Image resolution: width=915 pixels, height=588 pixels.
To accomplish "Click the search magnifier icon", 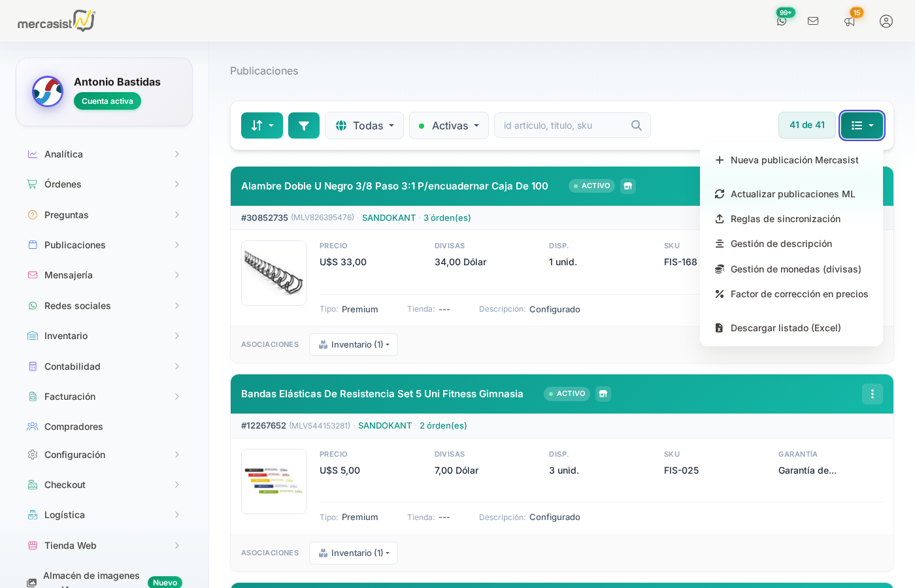I will (x=636, y=125).
